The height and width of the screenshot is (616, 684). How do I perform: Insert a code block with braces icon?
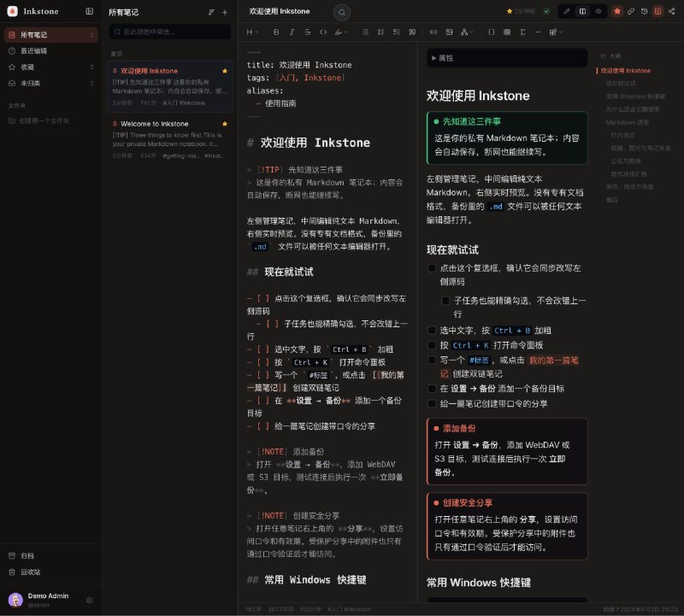(491, 32)
